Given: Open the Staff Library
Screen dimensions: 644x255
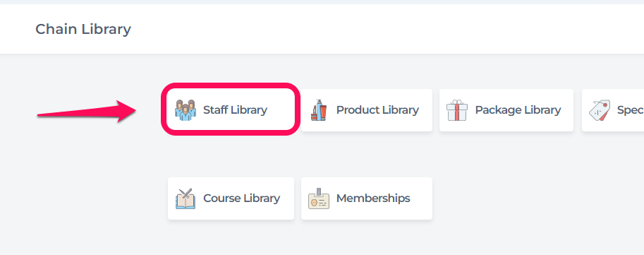Looking at the screenshot, I should (231, 109).
